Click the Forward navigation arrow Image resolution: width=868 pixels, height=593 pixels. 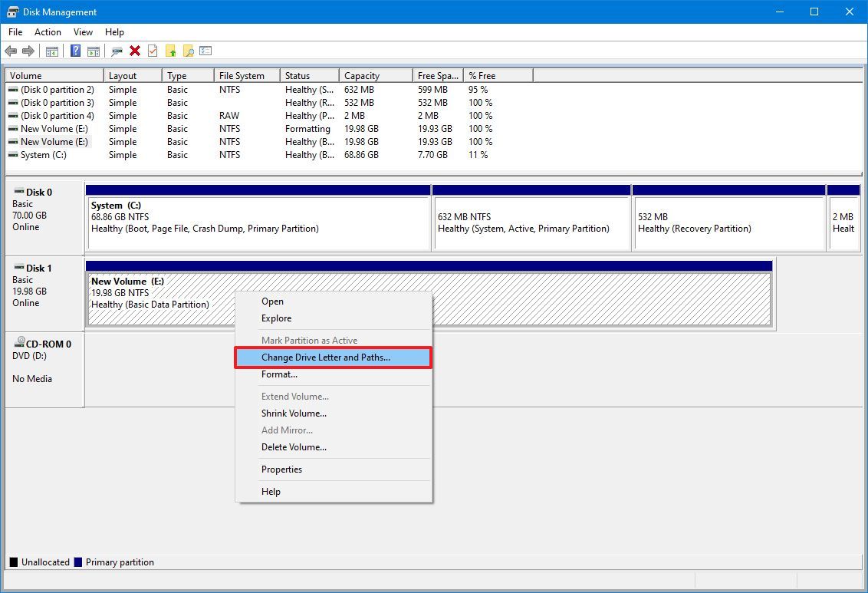(x=28, y=51)
